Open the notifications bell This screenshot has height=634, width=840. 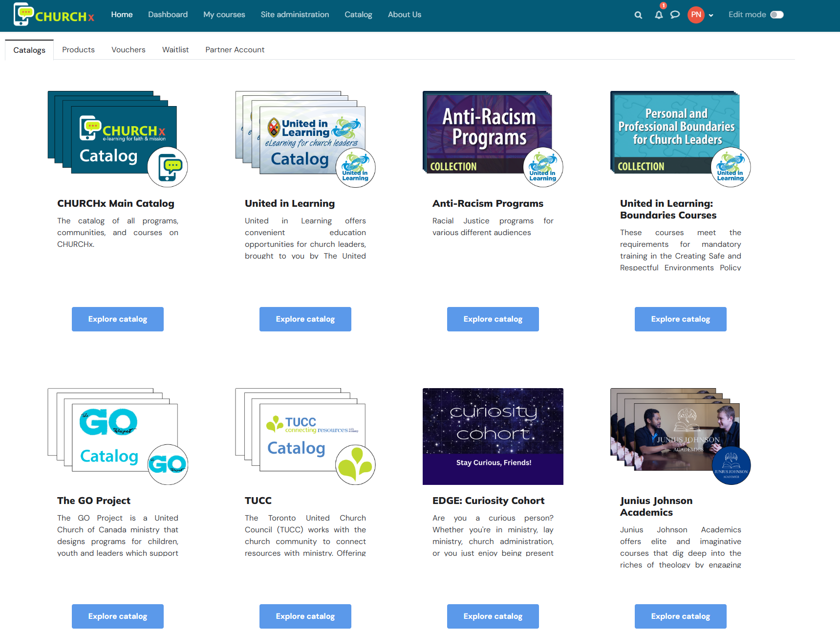point(659,15)
